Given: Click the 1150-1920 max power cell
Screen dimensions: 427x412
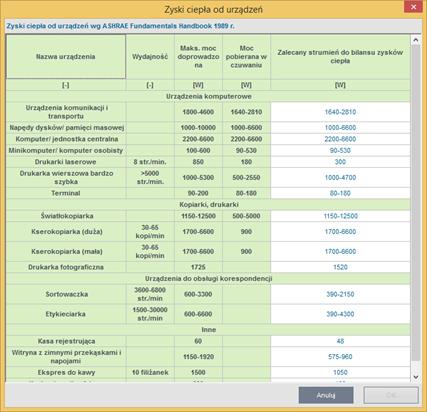Looking at the screenshot, I should (198, 357).
